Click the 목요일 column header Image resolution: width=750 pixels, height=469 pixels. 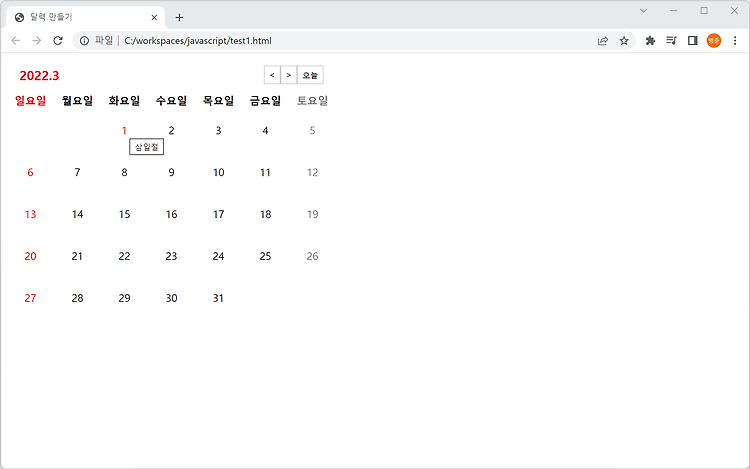[x=218, y=101]
